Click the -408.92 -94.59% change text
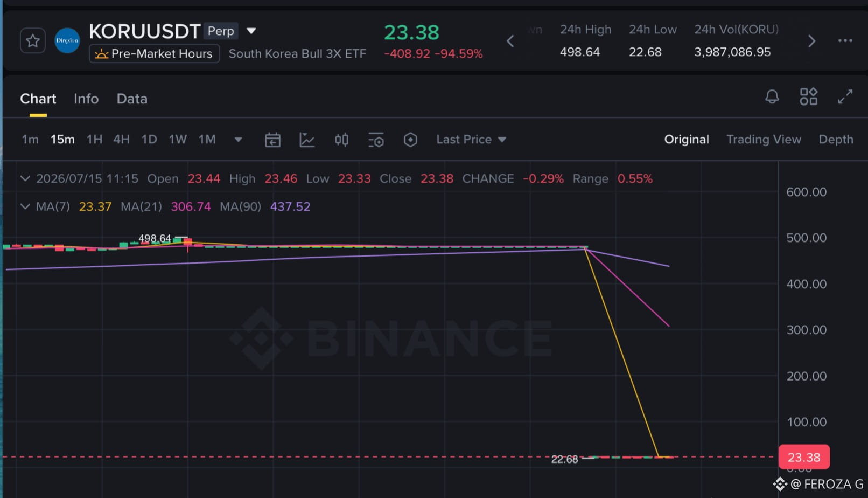 tap(433, 54)
